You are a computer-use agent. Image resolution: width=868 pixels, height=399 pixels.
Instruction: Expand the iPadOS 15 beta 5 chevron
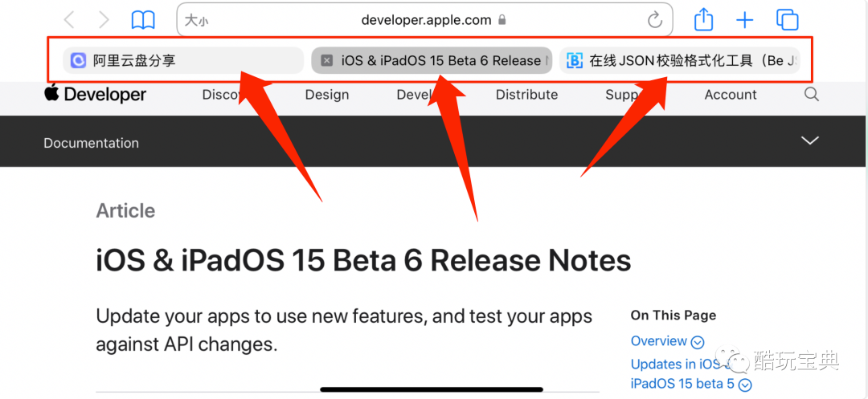746,385
